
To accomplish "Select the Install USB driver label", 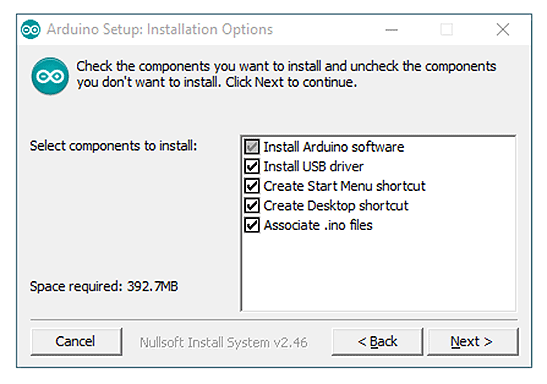I will tap(313, 166).
